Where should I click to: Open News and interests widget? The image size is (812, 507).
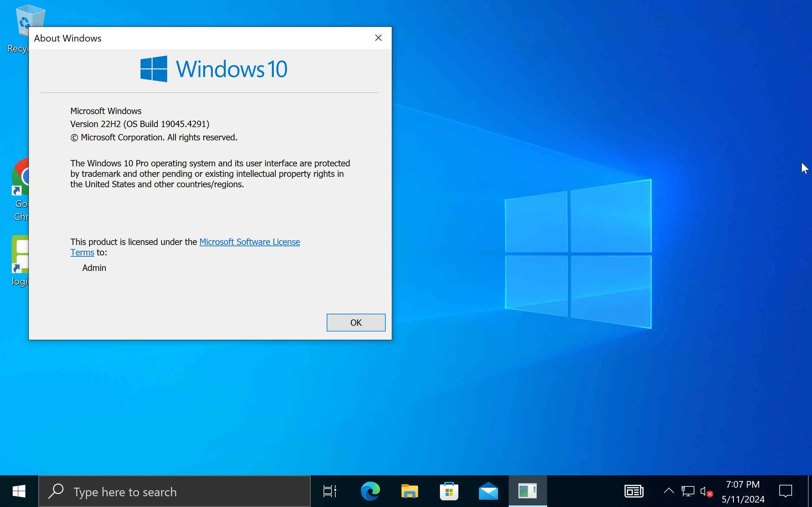pos(633,491)
